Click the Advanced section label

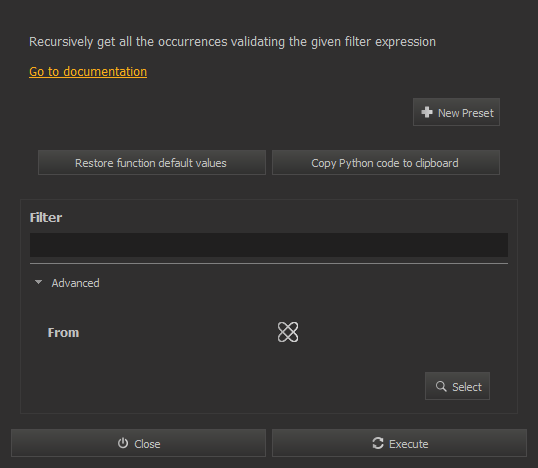75,283
